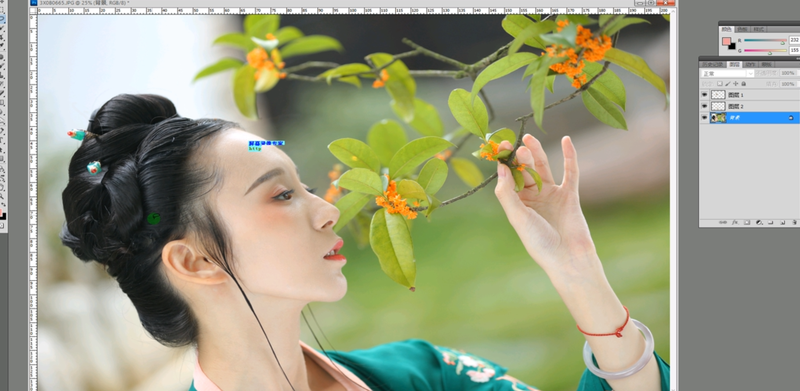Image resolution: width=800 pixels, height=391 pixels.
Task: Click the background layer thumbnail
Action: (x=718, y=117)
